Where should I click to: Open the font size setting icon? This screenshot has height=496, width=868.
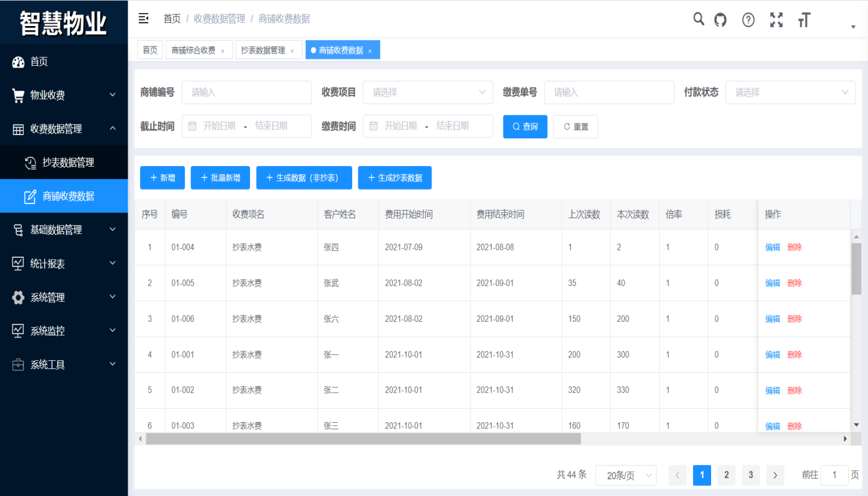(804, 20)
